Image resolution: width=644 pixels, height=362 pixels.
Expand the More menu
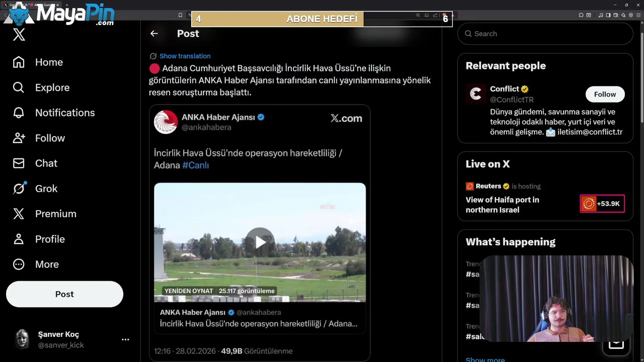pyautogui.click(x=35, y=264)
